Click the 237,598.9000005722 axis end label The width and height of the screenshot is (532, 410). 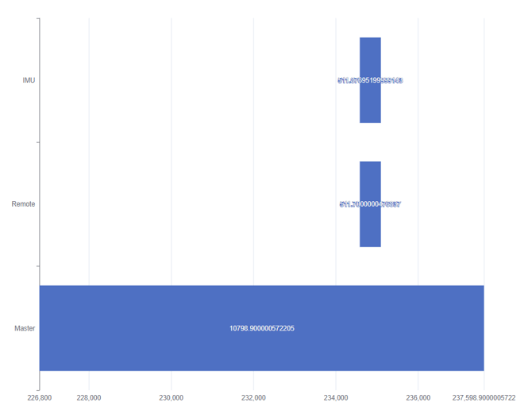tap(484, 398)
